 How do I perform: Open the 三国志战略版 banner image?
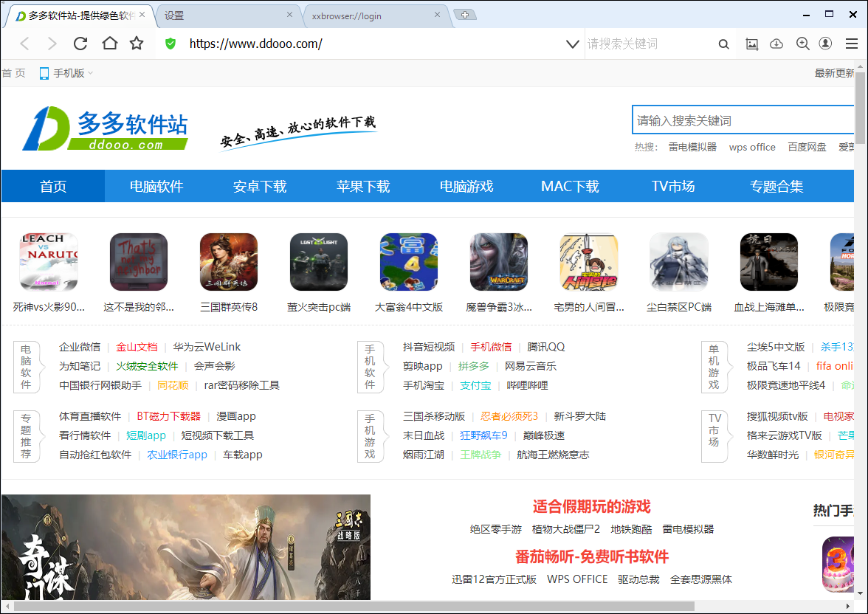pyautogui.click(x=186, y=547)
